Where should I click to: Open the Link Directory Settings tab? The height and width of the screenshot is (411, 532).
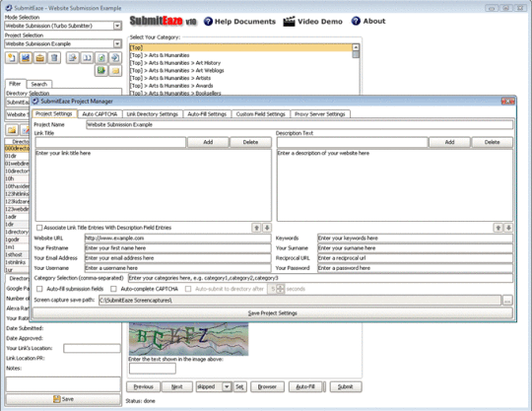coord(153,114)
